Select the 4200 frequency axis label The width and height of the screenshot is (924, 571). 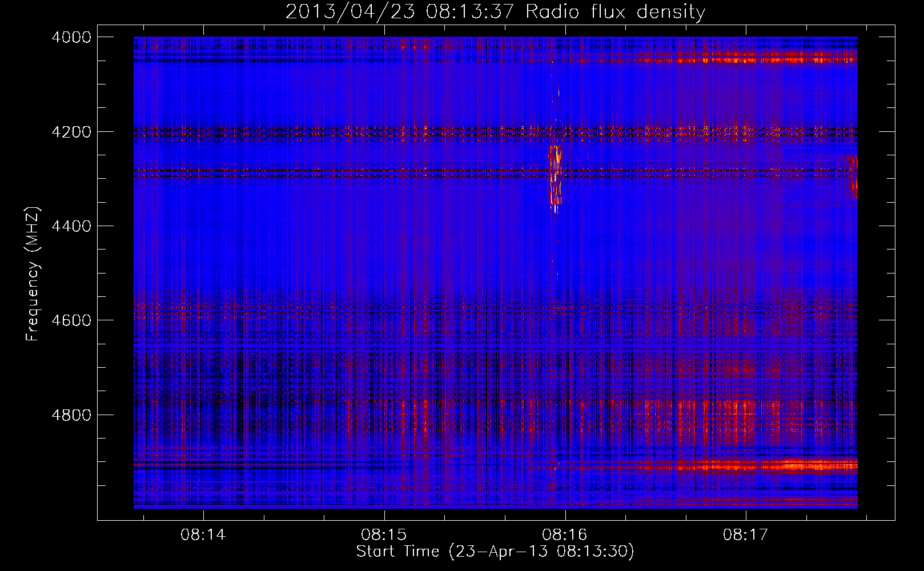[71, 132]
